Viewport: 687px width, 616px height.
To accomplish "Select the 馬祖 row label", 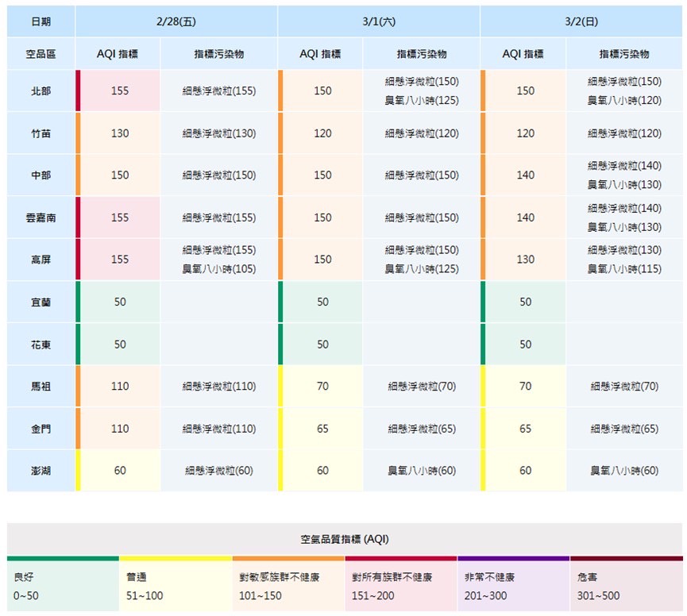I will 41,386.
